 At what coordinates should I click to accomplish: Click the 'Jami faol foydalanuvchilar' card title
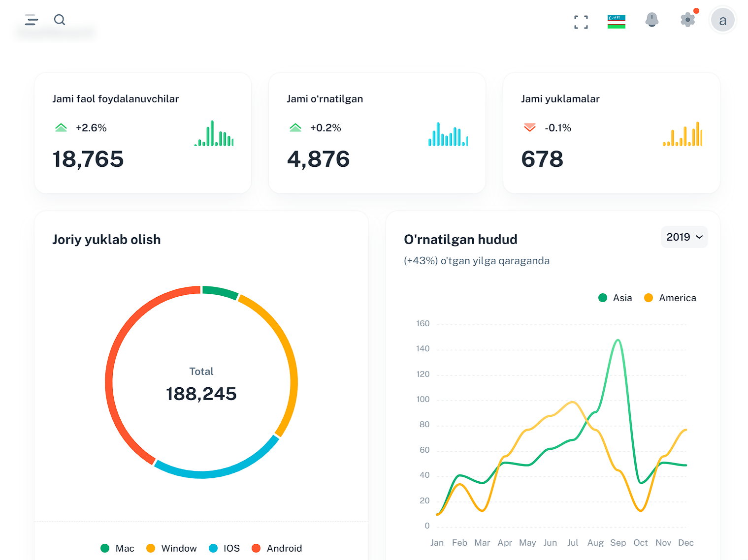pyautogui.click(x=116, y=99)
